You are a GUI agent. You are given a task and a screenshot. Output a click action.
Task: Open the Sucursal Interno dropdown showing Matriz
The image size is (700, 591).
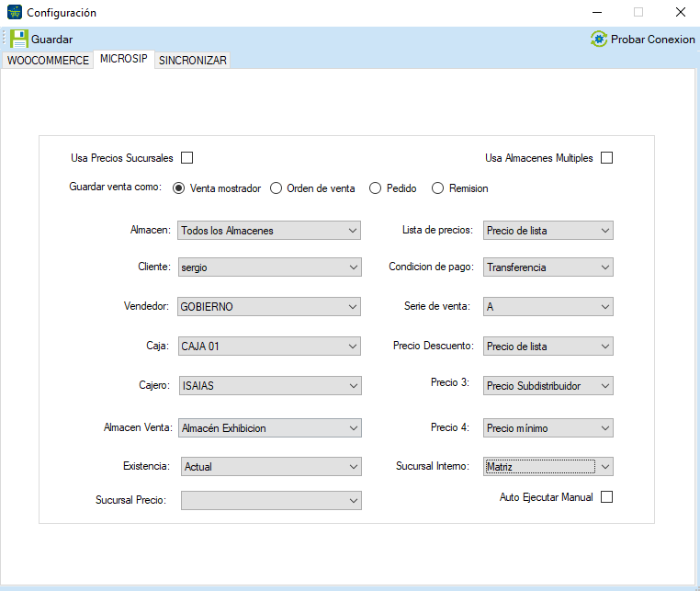tap(548, 466)
